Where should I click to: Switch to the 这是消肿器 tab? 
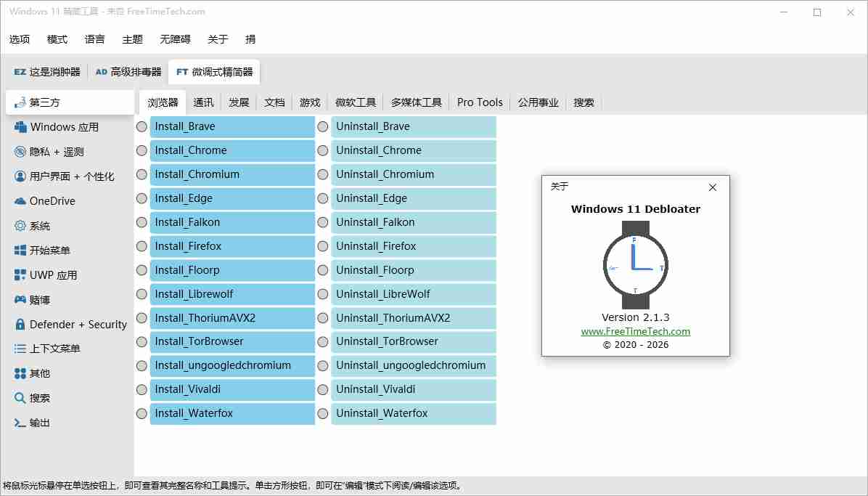click(47, 72)
